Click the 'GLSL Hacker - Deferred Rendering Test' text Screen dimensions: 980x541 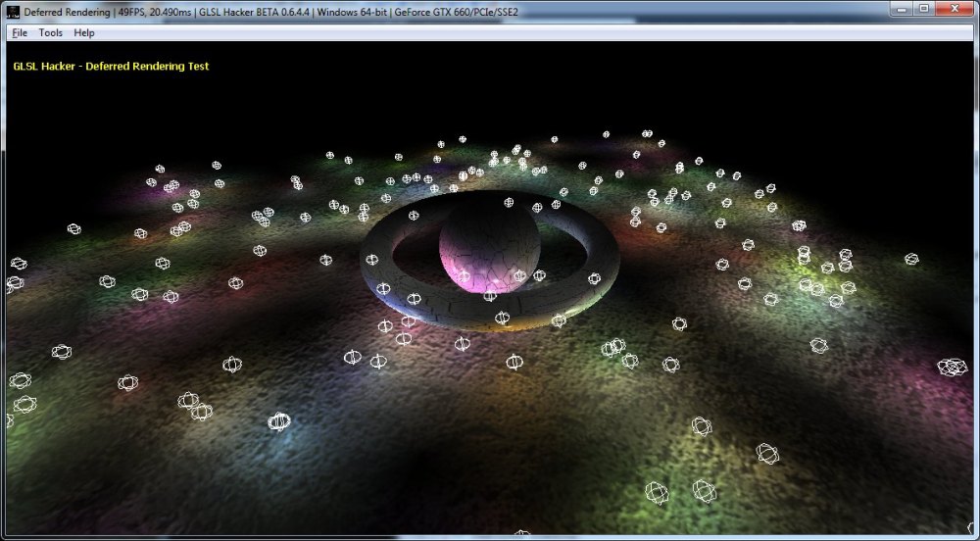pos(111,67)
